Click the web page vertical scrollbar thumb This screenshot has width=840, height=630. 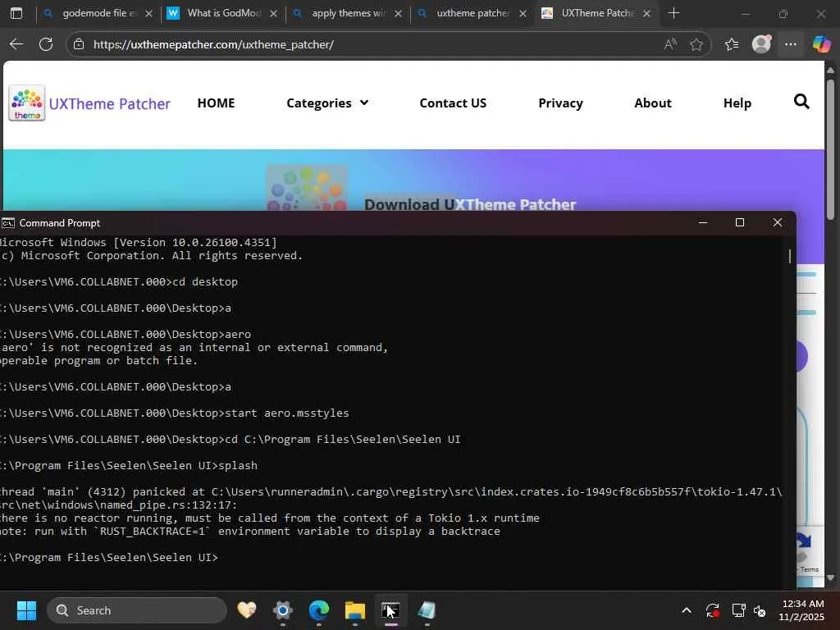(x=830, y=149)
